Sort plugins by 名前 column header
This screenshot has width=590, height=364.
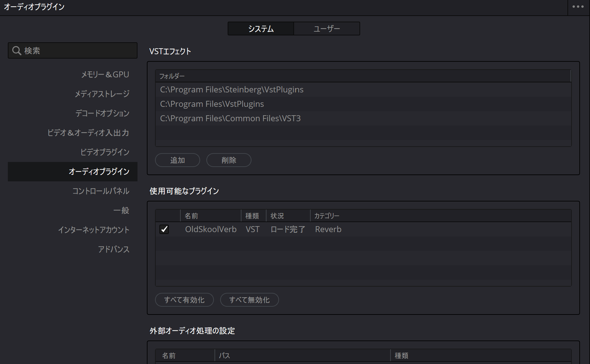(x=211, y=216)
